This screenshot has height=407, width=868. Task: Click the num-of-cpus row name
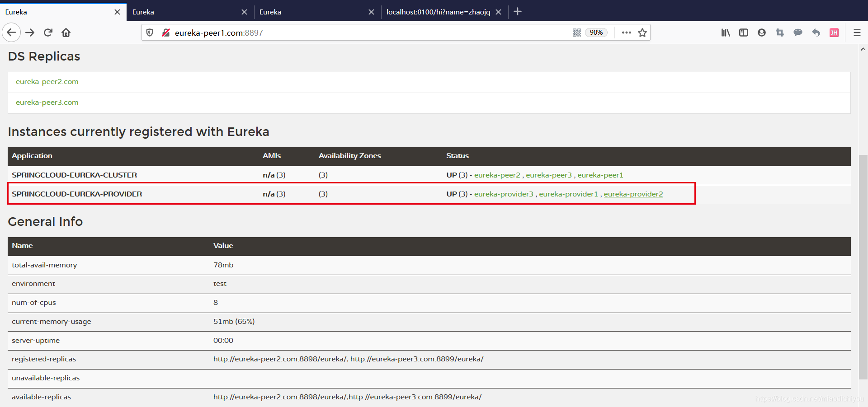tap(34, 303)
